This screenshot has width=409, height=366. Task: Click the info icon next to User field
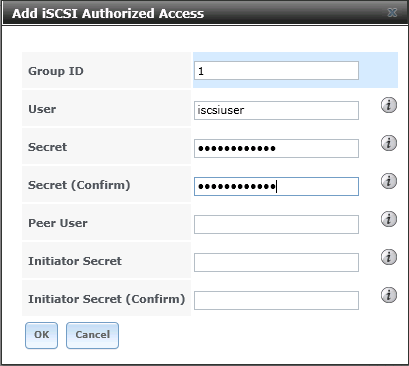(x=389, y=105)
